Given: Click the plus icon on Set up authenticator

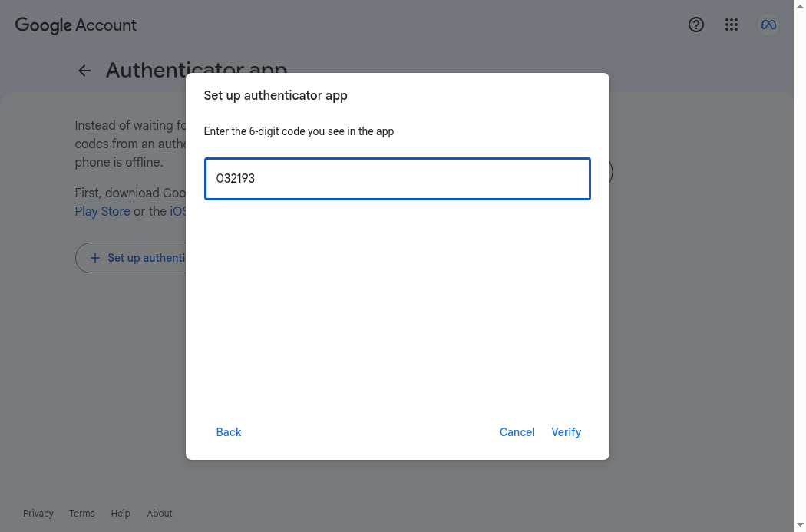Looking at the screenshot, I should [95, 258].
